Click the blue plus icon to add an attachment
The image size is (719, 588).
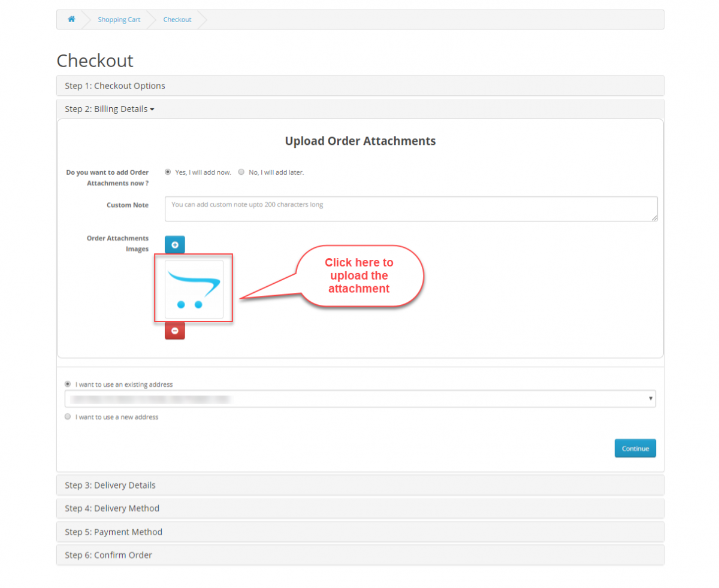coord(174,244)
